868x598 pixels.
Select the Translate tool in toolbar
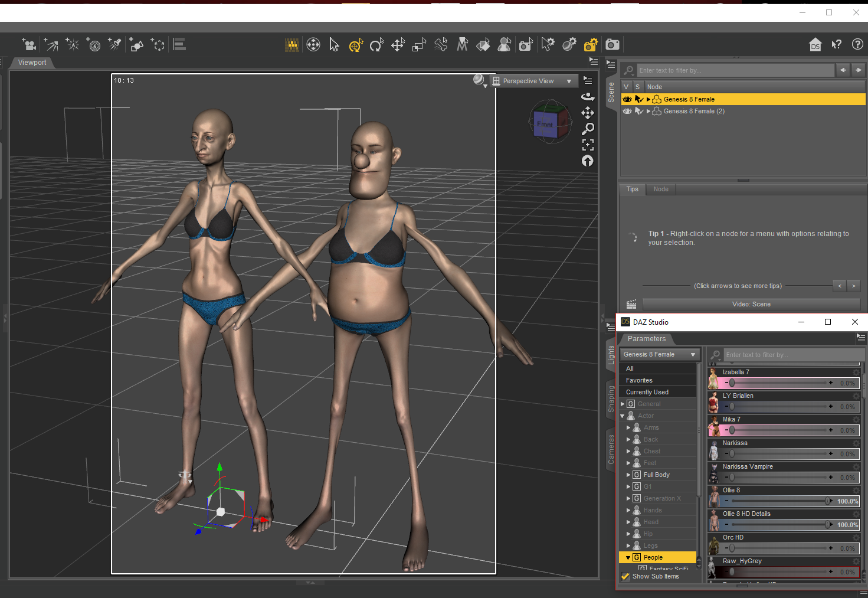coord(398,45)
